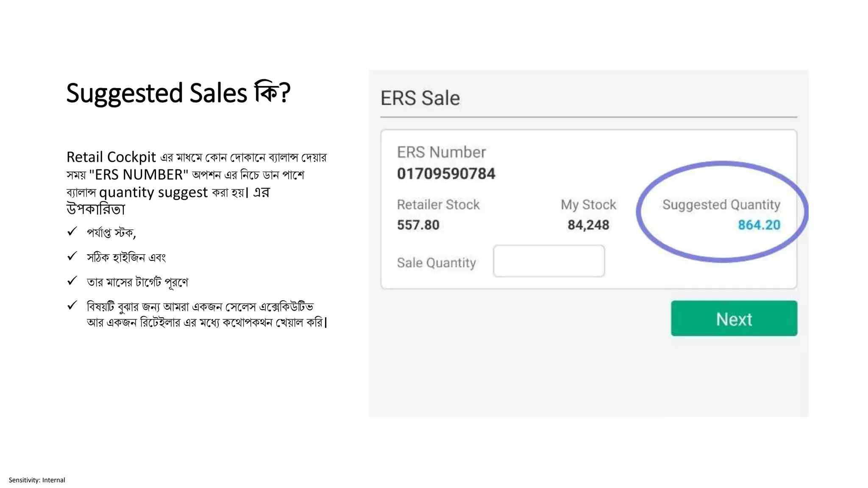Click the third checkmark bullet icon
This screenshot has height=488, width=868.
72,280
